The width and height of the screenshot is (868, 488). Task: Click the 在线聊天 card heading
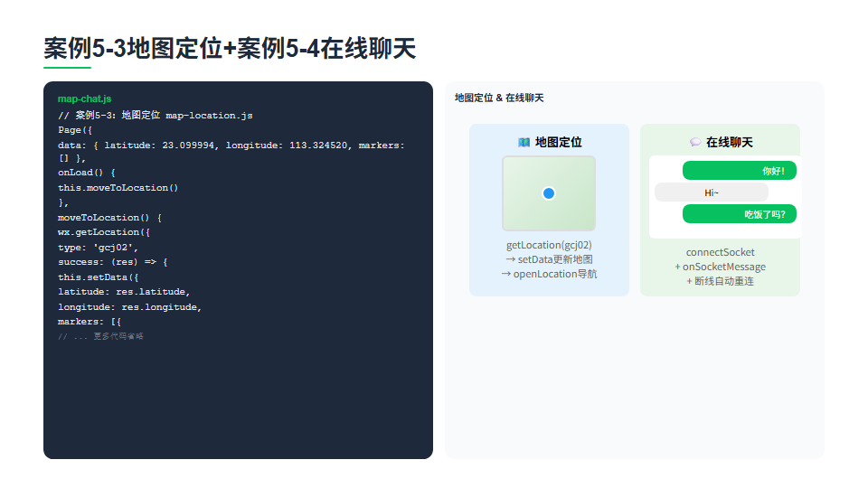[x=729, y=143]
